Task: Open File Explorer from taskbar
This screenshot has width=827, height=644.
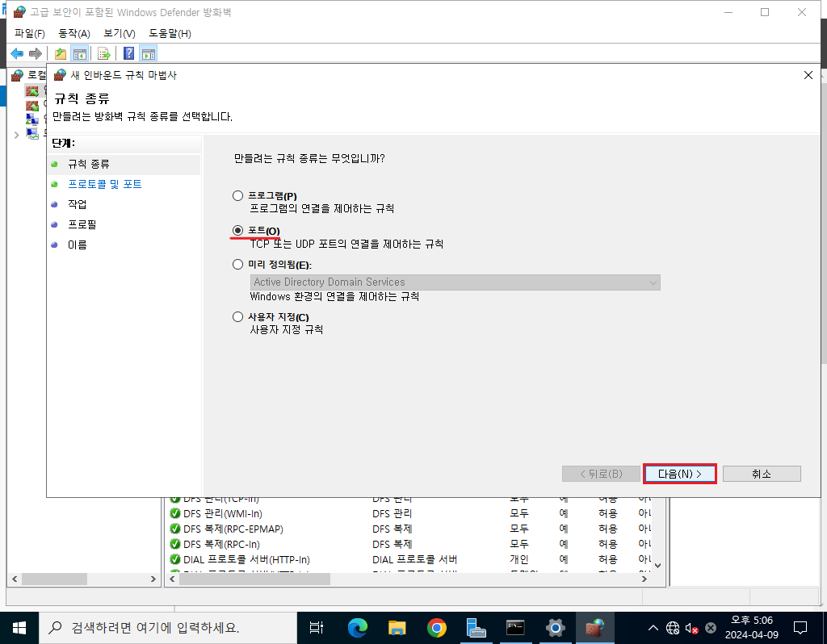Action: 397,628
